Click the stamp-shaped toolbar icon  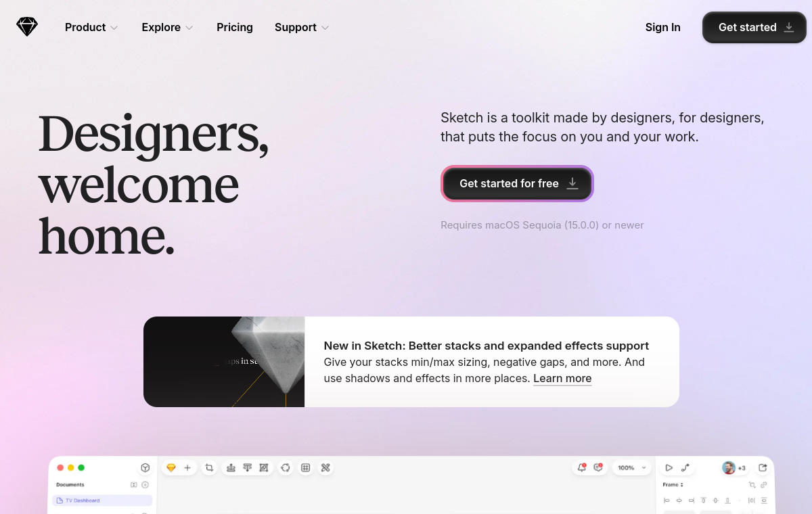[x=231, y=467]
